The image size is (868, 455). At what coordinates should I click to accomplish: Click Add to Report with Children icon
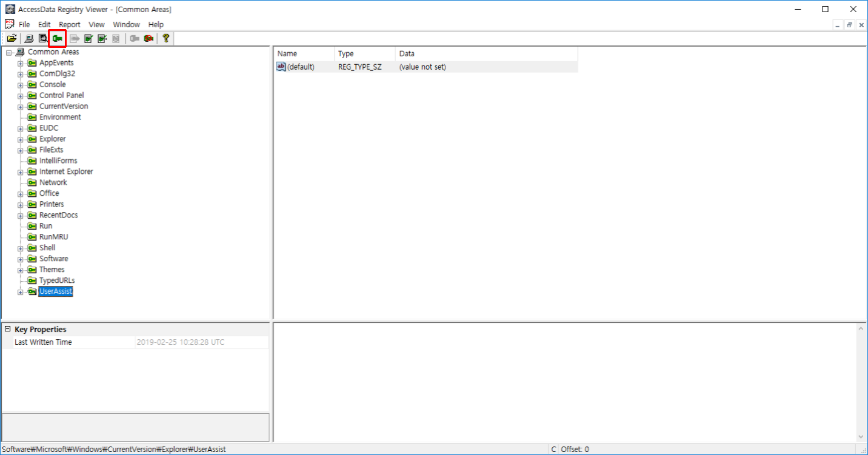(x=102, y=38)
